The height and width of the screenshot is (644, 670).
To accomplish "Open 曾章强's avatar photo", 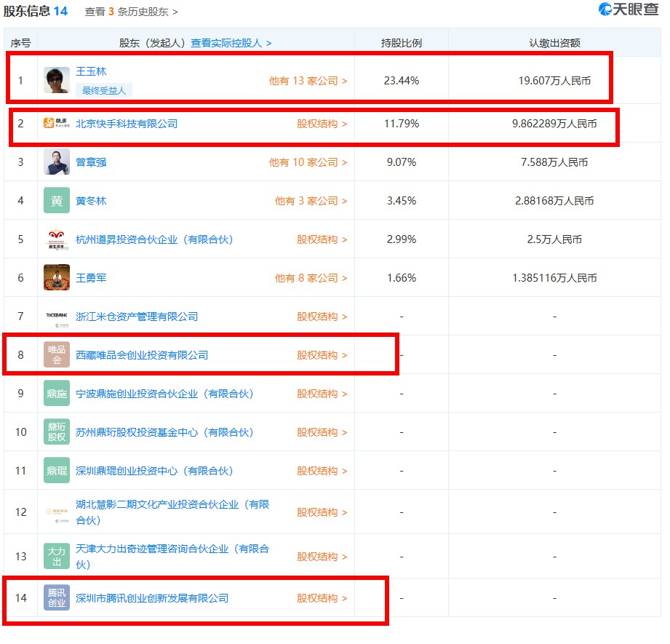I will tap(57, 162).
